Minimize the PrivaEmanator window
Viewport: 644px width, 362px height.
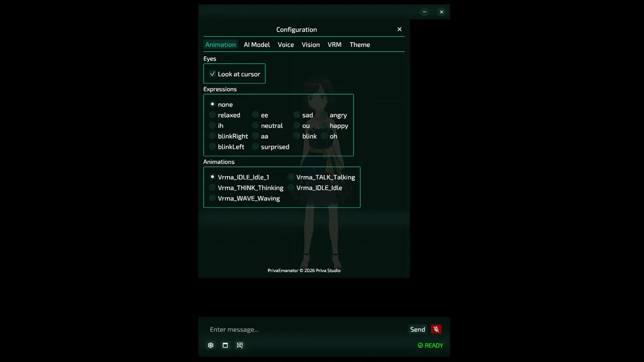425,12
